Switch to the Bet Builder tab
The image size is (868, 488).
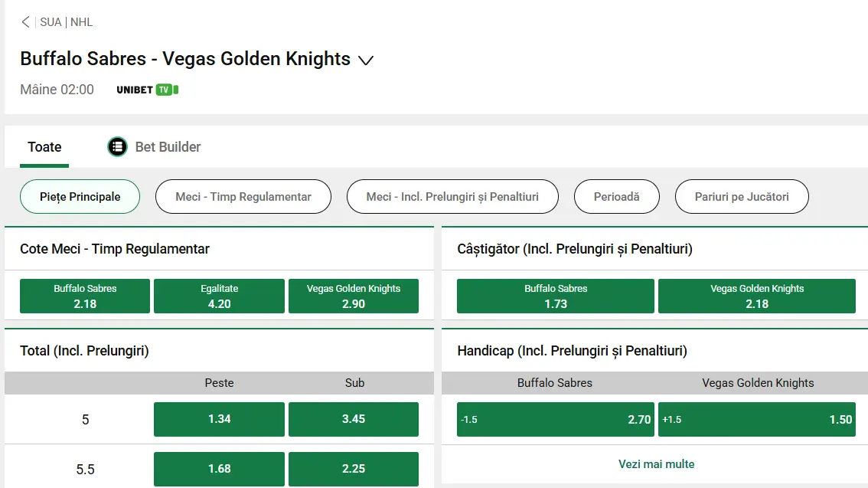tap(169, 146)
